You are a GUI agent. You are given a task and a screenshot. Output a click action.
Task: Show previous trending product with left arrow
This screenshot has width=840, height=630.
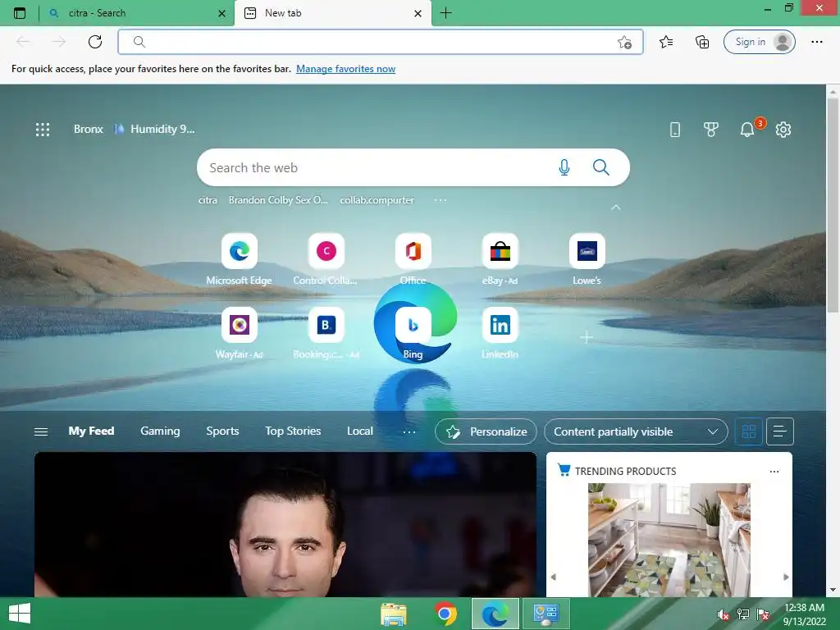click(x=554, y=577)
